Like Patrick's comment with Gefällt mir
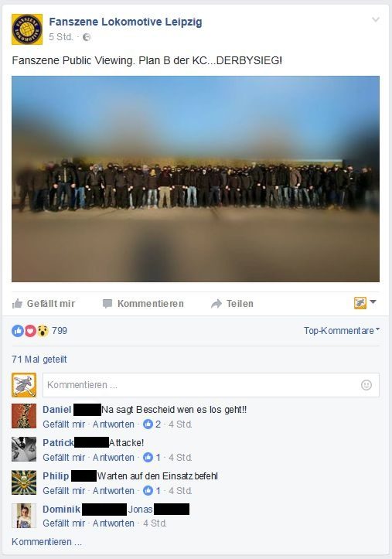 (64, 458)
